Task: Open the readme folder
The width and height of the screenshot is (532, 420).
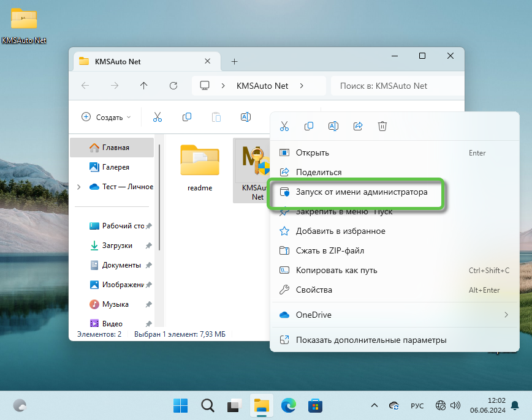Action: [200, 168]
